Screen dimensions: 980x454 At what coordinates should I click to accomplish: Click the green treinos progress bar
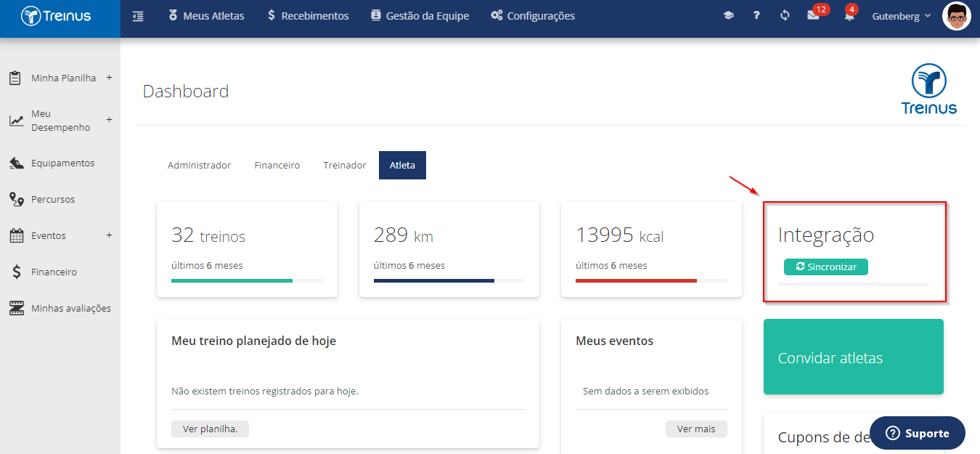tap(232, 280)
